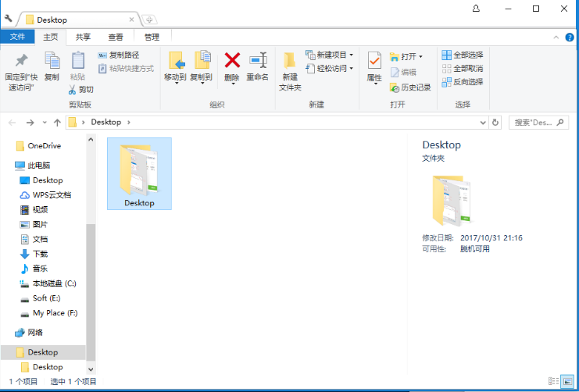Screen dimensions: 579x392
Task: Click 粘贴快捷方式 paste shortcut
Action: coord(126,68)
